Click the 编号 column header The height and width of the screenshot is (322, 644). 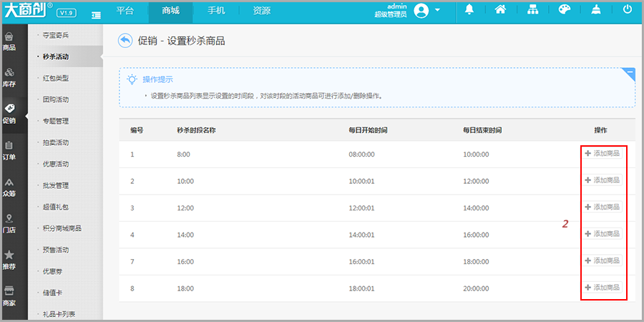[x=137, y=130]
